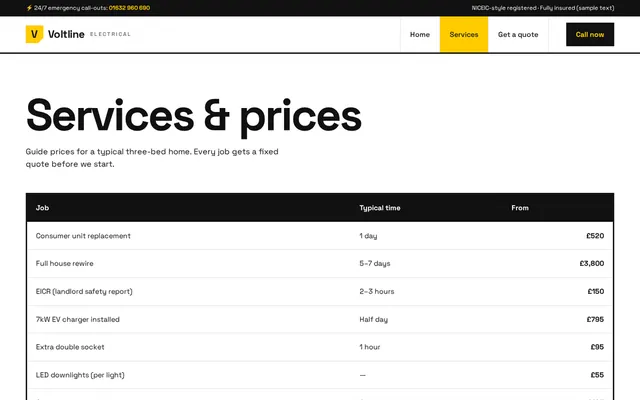Open the Home nav link
Image resolution: width=640 pixels, height=400 pixels.
tap(420, 35)
